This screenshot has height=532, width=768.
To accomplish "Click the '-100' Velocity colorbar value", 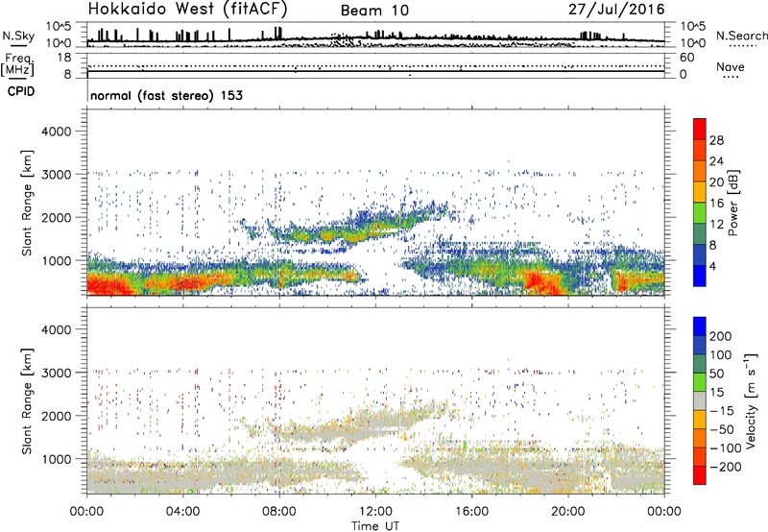I will point(726,448).
